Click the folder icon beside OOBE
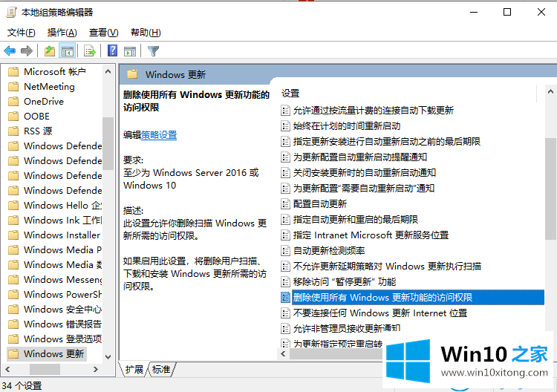Viewport: 557px width, 392px height. point(13,117)
